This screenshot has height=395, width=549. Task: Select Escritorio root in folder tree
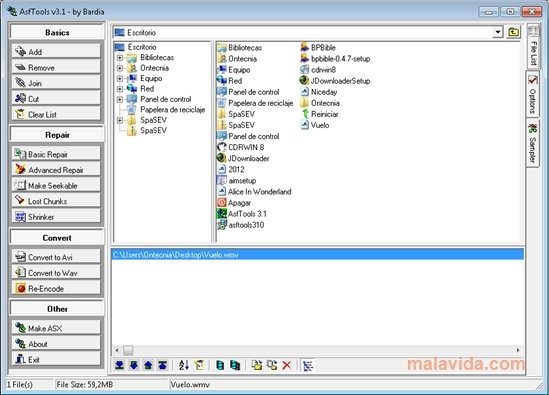(x=136, y=47)
